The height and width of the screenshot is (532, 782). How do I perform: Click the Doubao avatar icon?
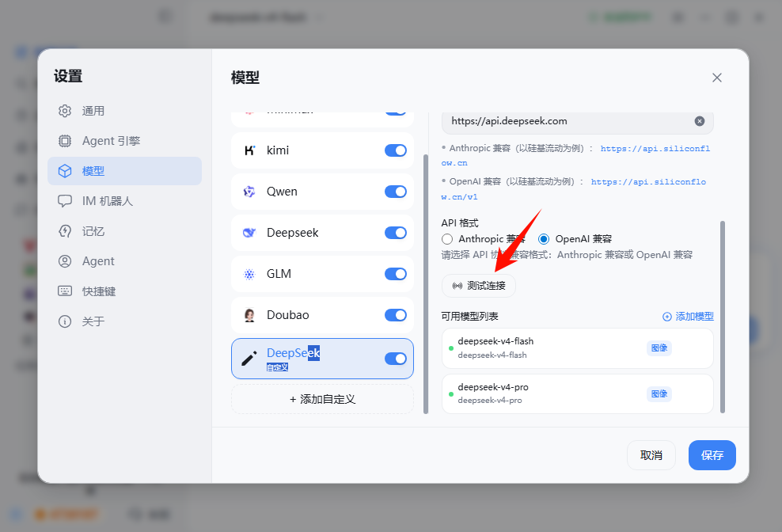(x=249, y=315)
